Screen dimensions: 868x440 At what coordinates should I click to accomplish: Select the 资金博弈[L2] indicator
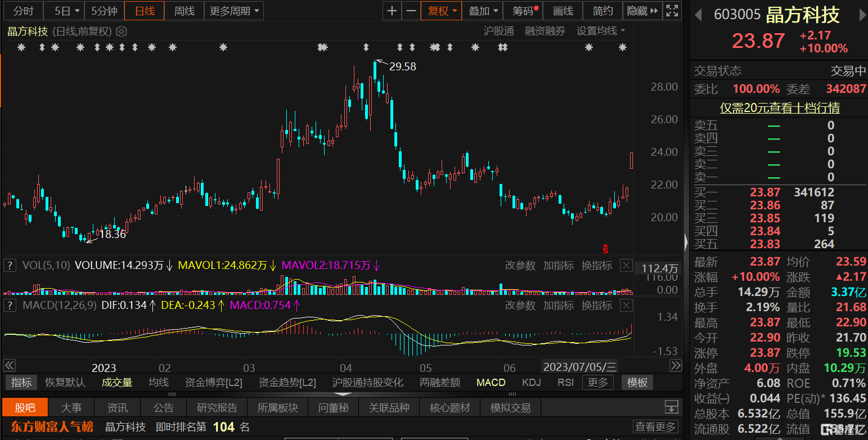(x=214, y=383)
